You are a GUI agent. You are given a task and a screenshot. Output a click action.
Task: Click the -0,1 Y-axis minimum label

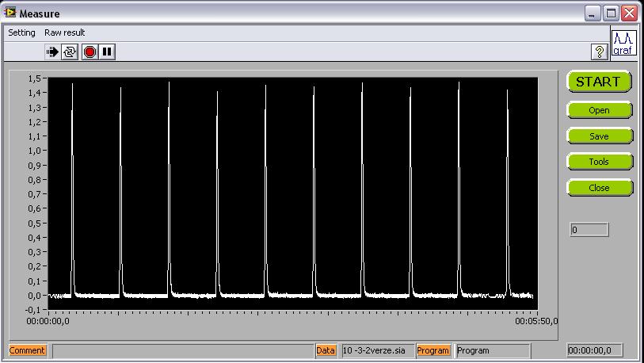(x=34, y=310)
